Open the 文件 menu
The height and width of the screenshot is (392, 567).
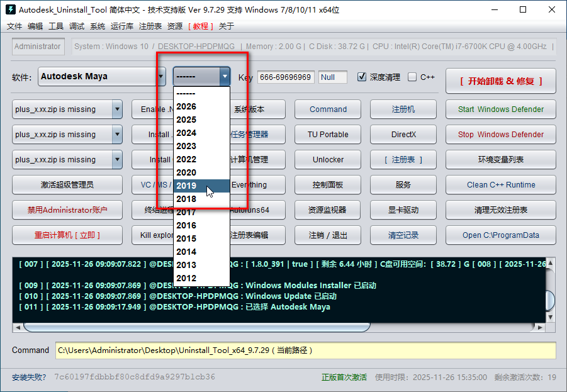pyautogui.click(x=14, y=26)
